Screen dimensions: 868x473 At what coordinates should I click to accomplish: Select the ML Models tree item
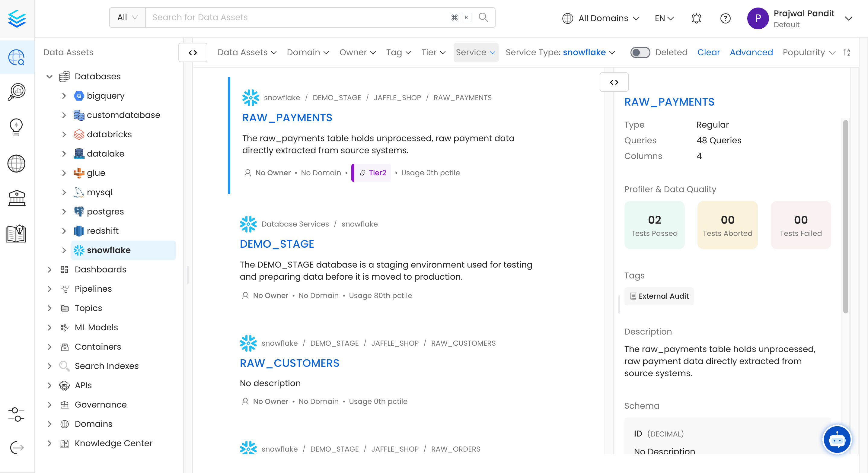coord(96,328)
